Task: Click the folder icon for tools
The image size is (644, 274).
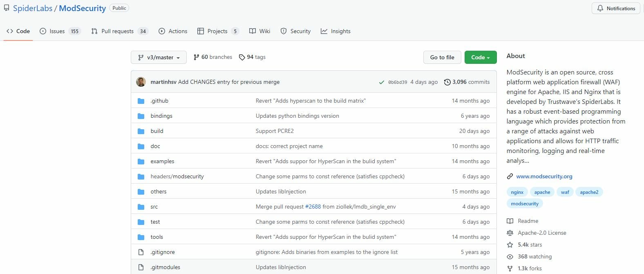Action: tap(141, 237)
